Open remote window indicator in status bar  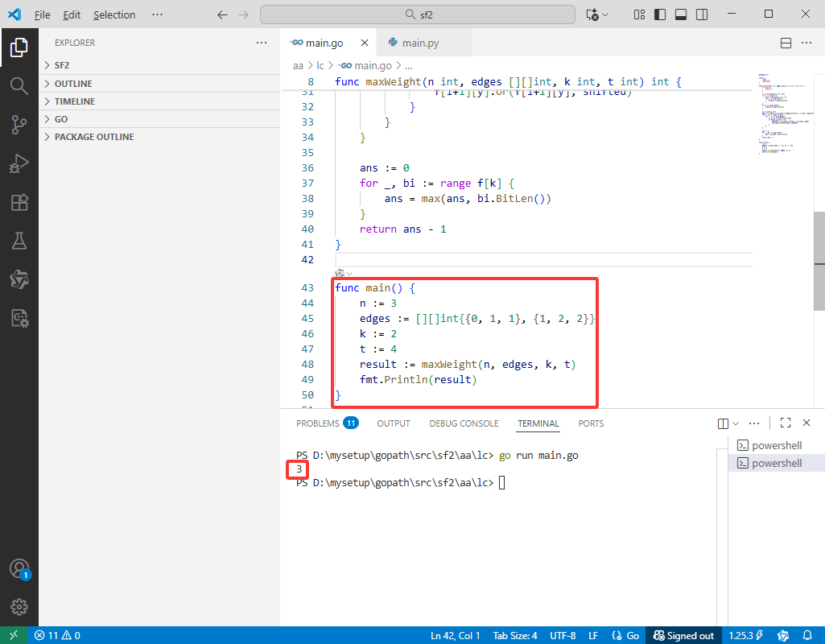click(x=14, y=635)
